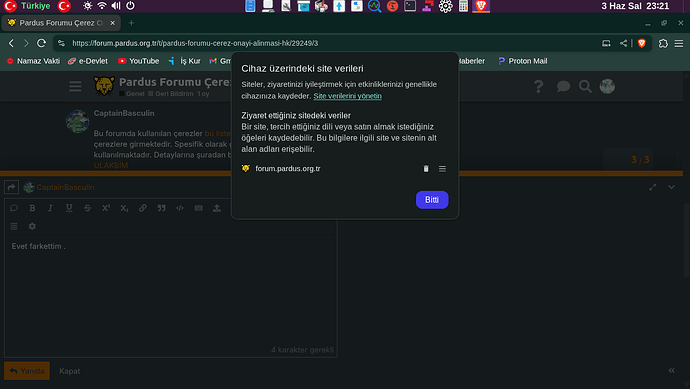Open the forum chat bubble icon
Image resolution: width=690 pixels, height=389 pixels.
[x=563, y=86]
